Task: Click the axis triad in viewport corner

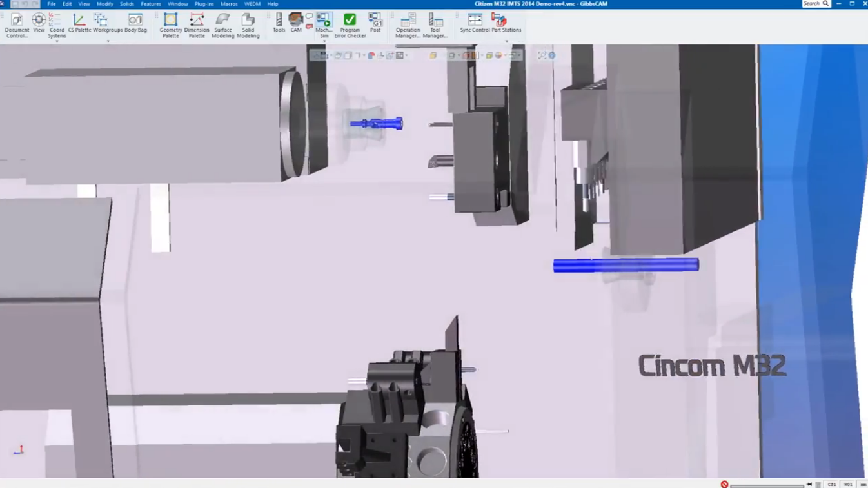Action: pos(19,450)
